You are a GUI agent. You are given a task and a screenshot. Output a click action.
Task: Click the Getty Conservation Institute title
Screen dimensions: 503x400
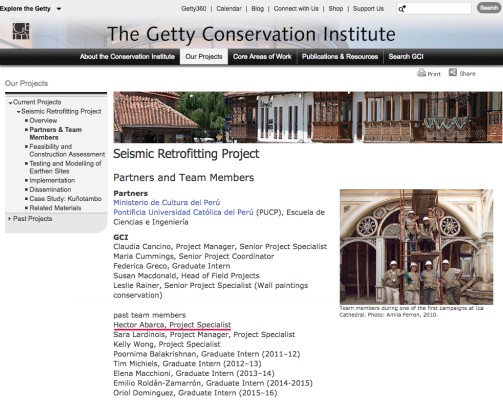[x=251, y=34]
